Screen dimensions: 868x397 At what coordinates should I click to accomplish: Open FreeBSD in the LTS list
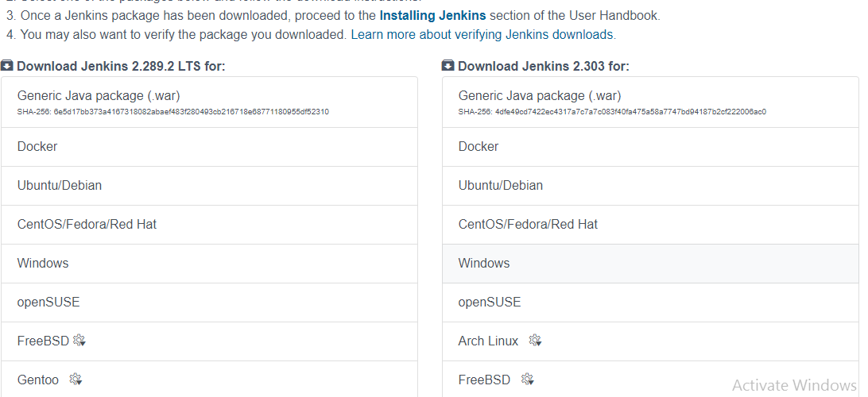tap(209, 341)
